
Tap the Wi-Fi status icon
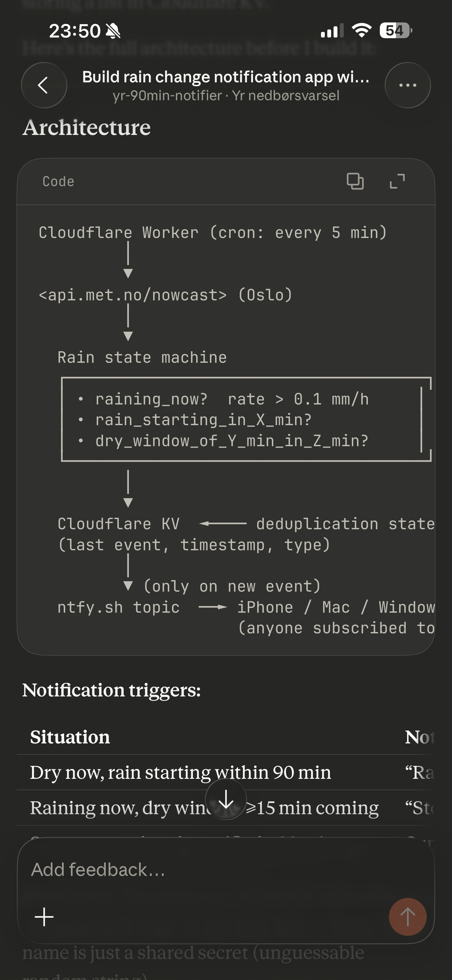tap(362, 30)
